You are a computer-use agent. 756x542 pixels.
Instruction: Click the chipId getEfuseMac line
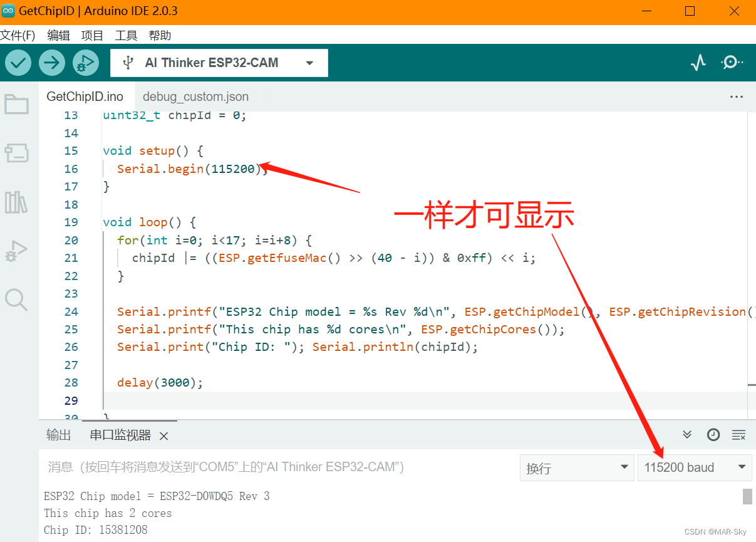(x=334, y=258)
